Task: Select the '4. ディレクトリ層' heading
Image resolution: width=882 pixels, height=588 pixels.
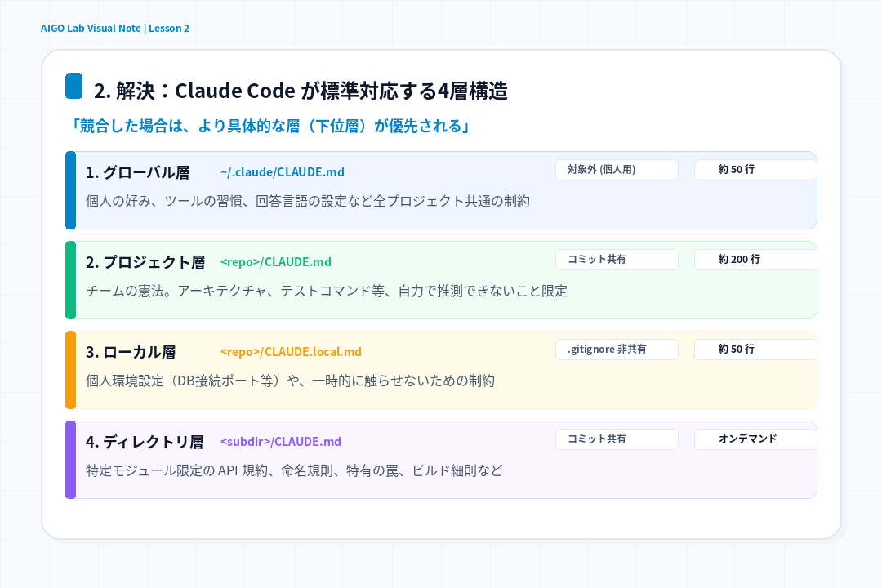Action: tap(145, 442)
